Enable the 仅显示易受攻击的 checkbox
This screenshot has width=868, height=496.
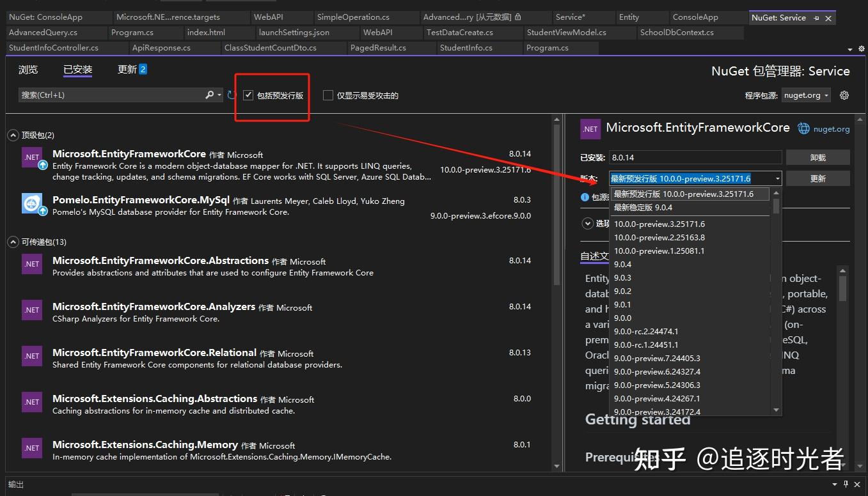327,95
